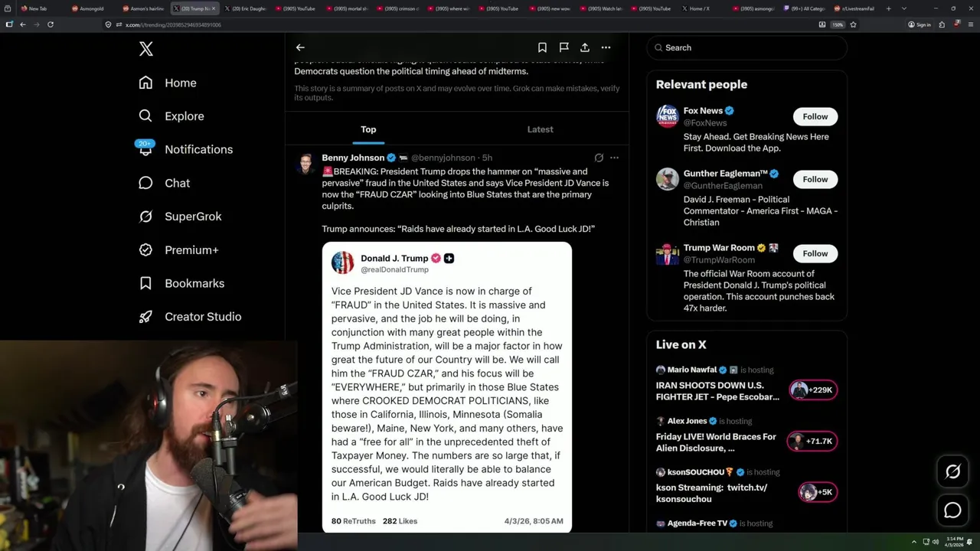
Task: Open the floating Grok button at the bottom right
Action: (952, 472)
